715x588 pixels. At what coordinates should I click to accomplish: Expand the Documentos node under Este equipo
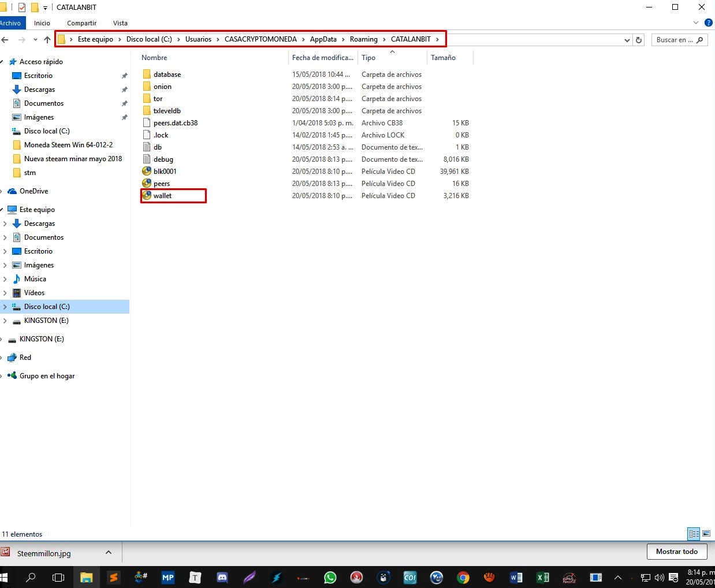pyautogui.click(x=5, y=237)
